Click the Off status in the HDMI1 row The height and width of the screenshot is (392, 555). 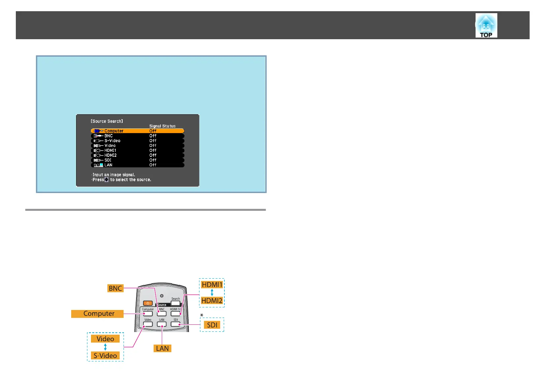153,150
